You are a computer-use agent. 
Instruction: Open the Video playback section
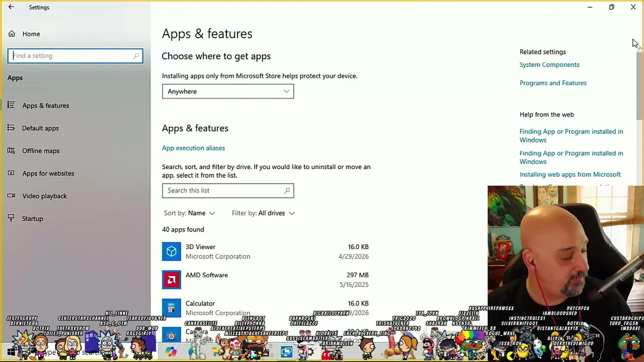pos(44,196)
